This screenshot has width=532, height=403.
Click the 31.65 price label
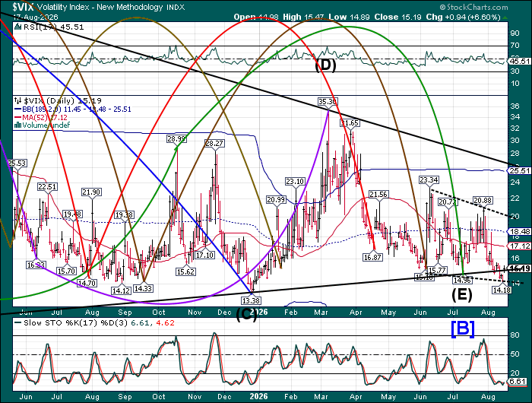click(350, 123)
